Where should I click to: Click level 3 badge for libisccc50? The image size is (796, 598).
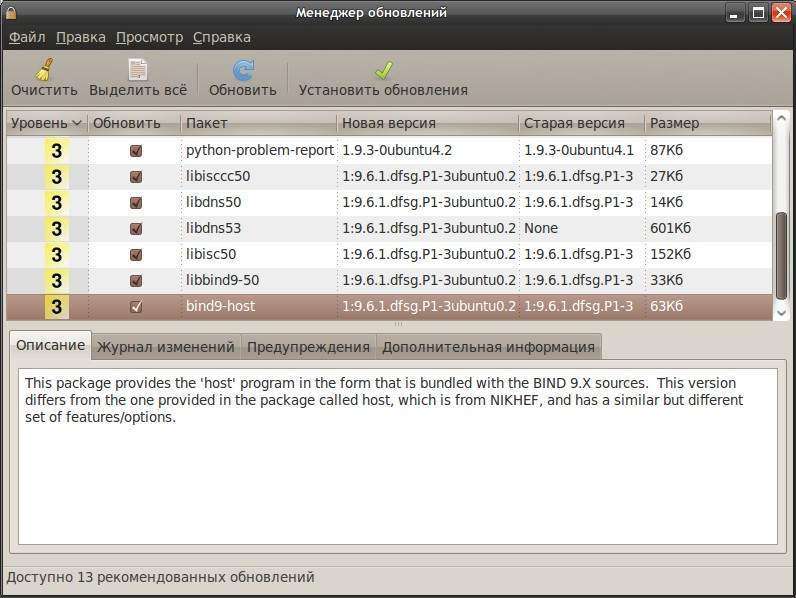click(x=56, y=177)
